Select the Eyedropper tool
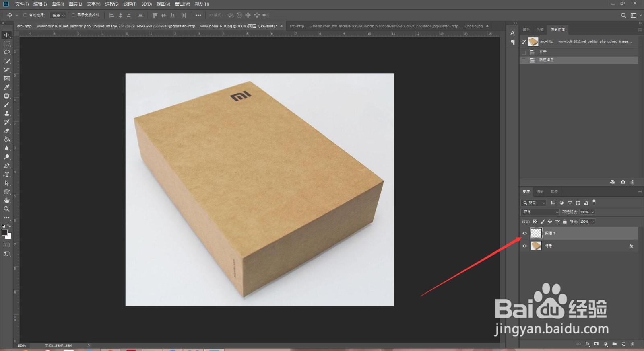Image resolution: width=644 pixels, height=351 pixels. (x=7, y=87)
